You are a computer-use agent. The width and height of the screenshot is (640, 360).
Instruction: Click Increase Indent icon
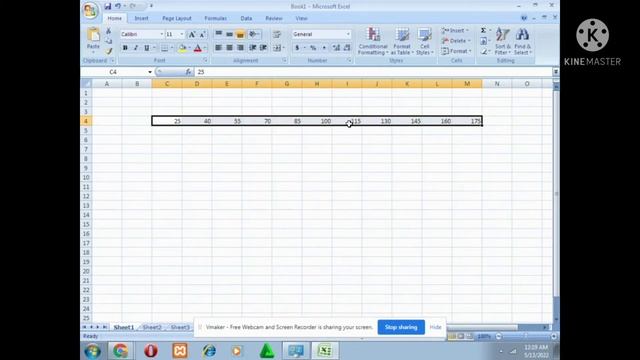click(x=263, y=48)
